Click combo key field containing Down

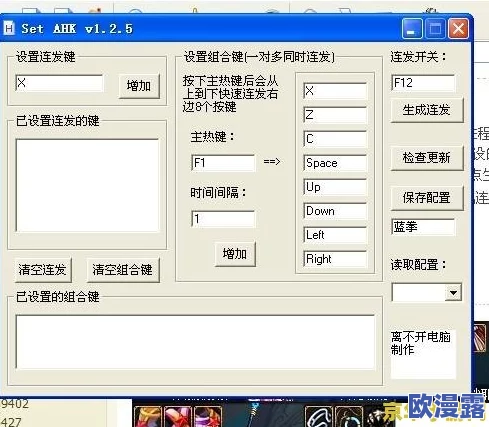[335, 211]
